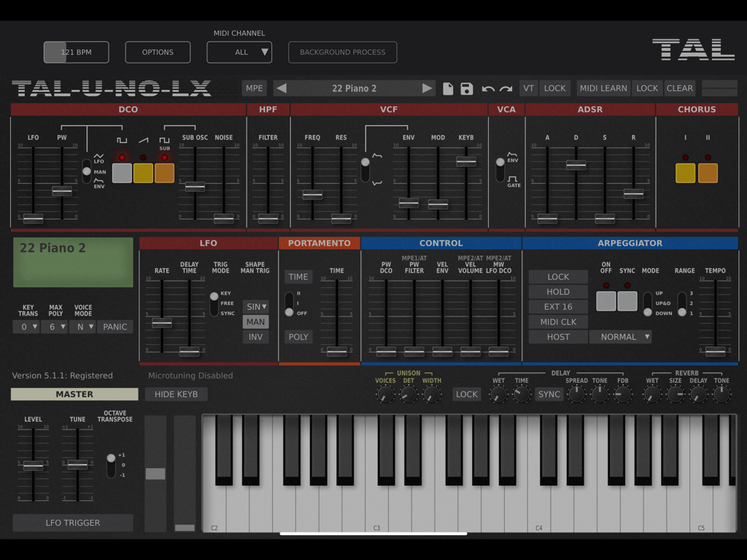This screenshot has width=747, height=560.
Task: Click the VCF FREQ slider
Action: [312, 195]
